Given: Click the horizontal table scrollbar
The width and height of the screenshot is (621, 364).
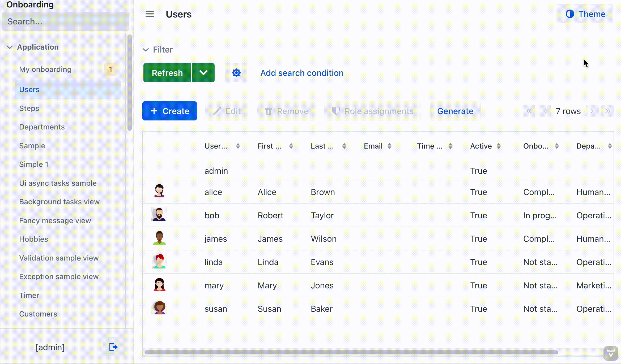Looking at the screenshot, I should point(351,352).
